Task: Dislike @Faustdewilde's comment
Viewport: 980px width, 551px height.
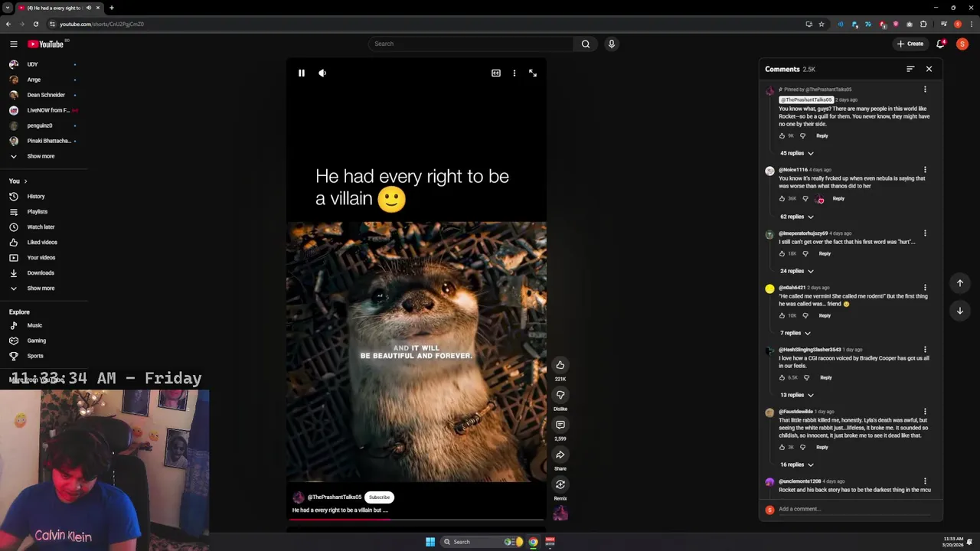Action: click(x=802, y=447)
